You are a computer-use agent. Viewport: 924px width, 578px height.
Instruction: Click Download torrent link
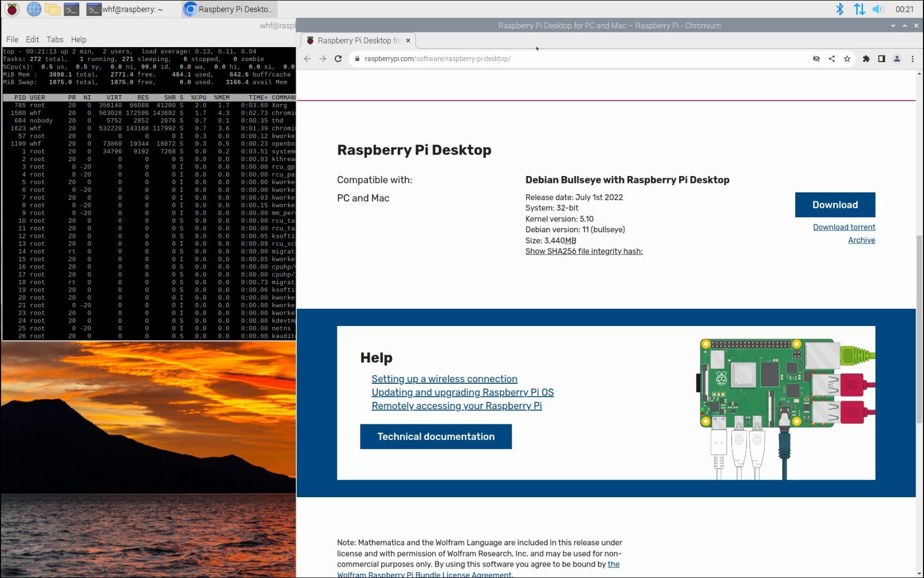pos(844,227)
